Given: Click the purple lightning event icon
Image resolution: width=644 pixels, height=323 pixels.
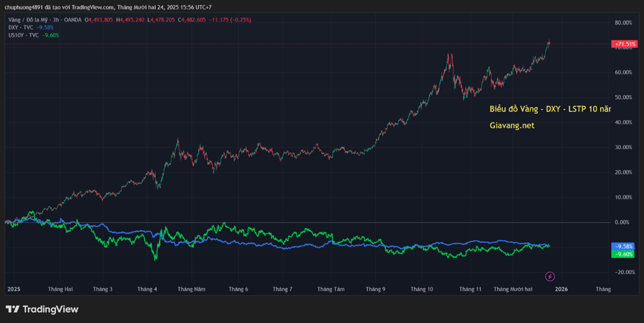Looking at the screenshot, I should (x=550, y=276).
